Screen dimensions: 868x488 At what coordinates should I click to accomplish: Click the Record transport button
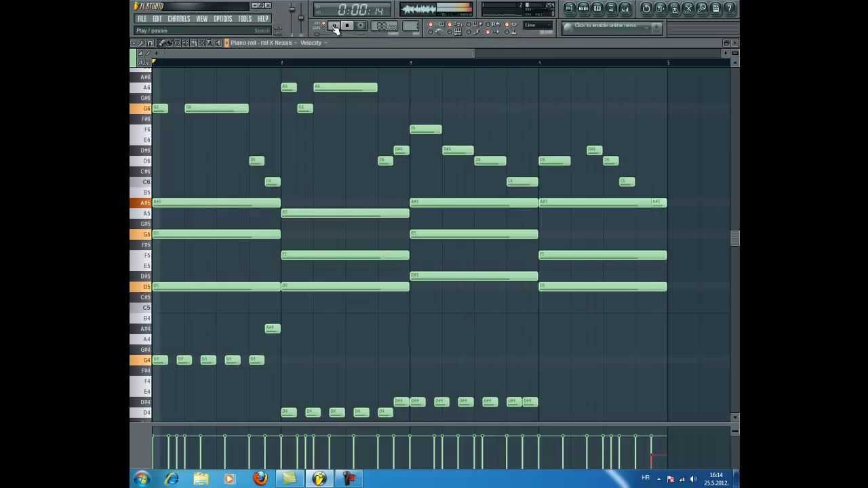tap(361, 26)
